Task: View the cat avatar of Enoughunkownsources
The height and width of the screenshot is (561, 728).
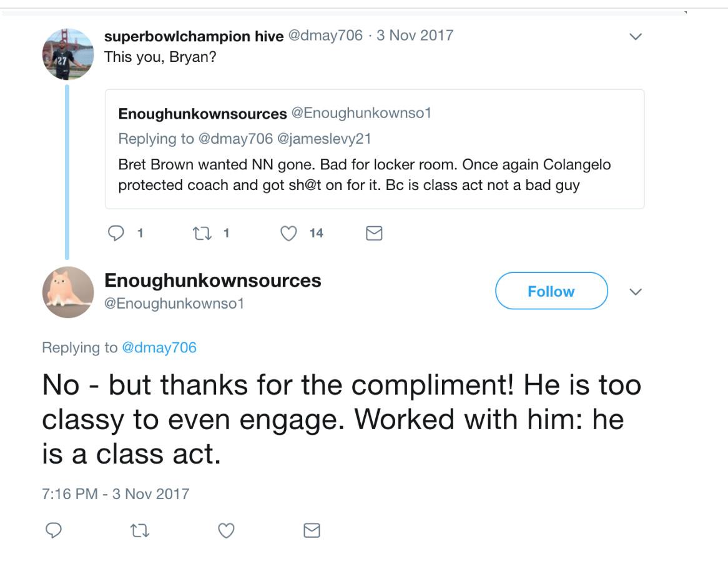Action: click(68, 292)
